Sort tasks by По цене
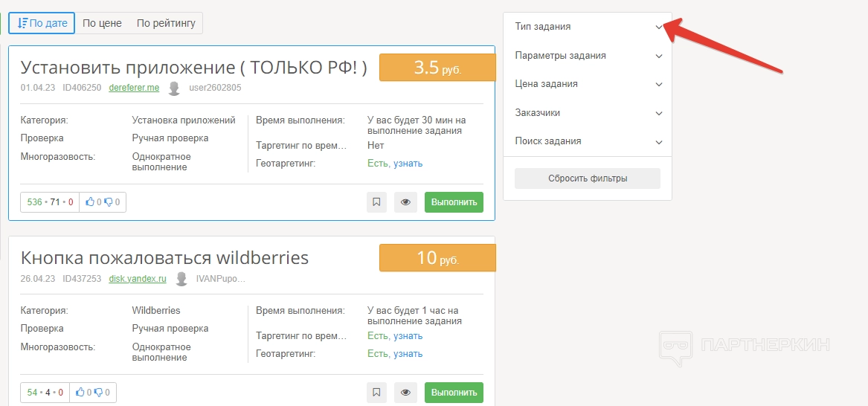The width and height of the screenshot is (868, 406). pyautogui.click(x=102, y=23)
